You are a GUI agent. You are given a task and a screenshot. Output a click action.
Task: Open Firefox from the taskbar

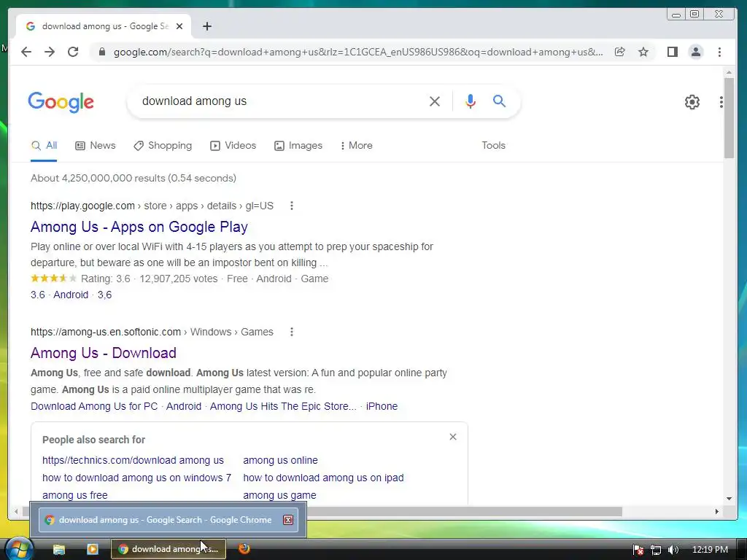coord(244,548)
